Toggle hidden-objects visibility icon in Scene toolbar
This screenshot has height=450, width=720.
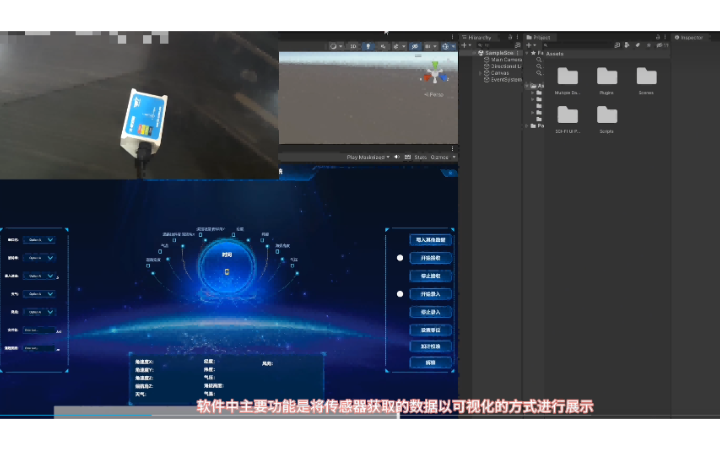coord(415,46)
